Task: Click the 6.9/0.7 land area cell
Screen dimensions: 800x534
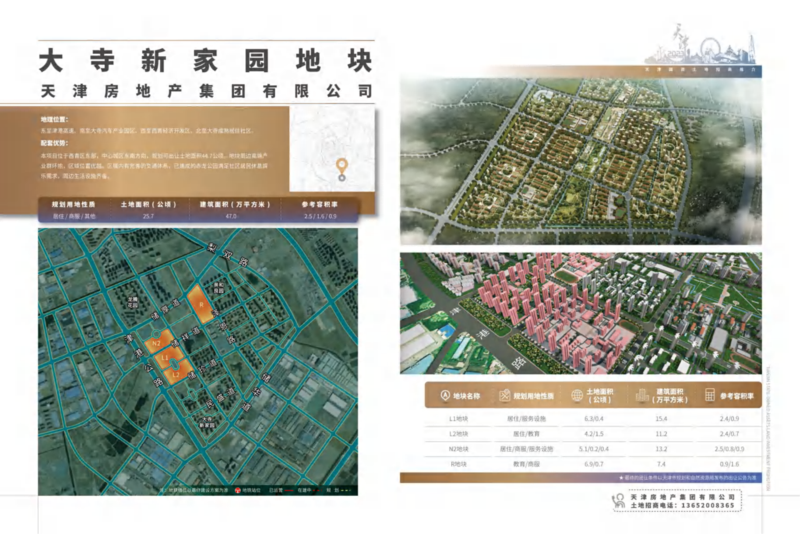Action: (594, 464)
